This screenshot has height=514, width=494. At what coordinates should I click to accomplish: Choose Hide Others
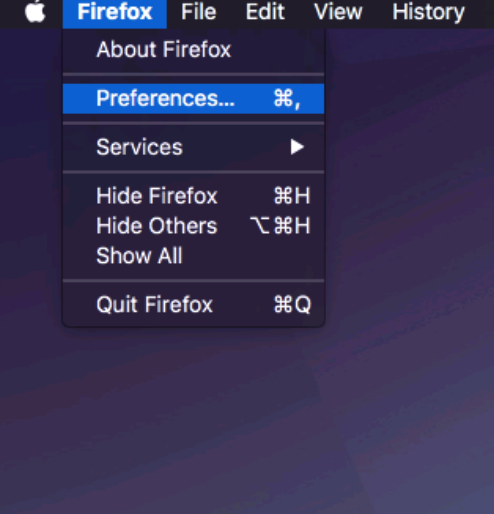pyautogui.click(x=193, y=226)
